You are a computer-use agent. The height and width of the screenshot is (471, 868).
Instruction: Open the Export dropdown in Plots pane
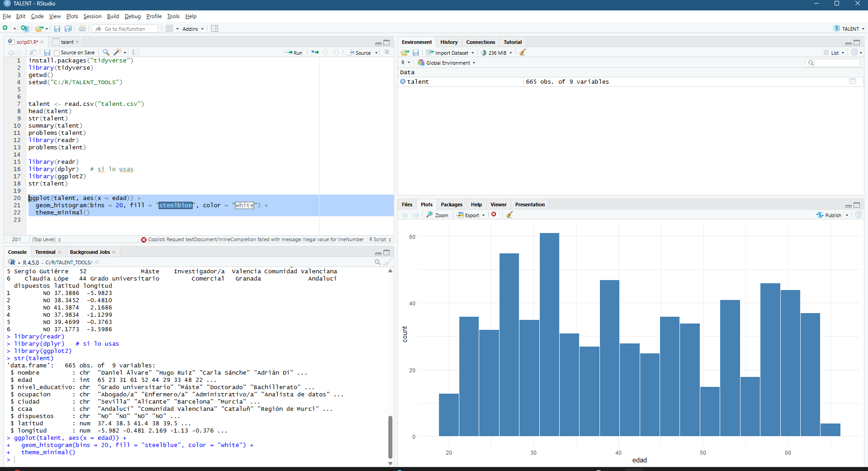tap(471, 215)
